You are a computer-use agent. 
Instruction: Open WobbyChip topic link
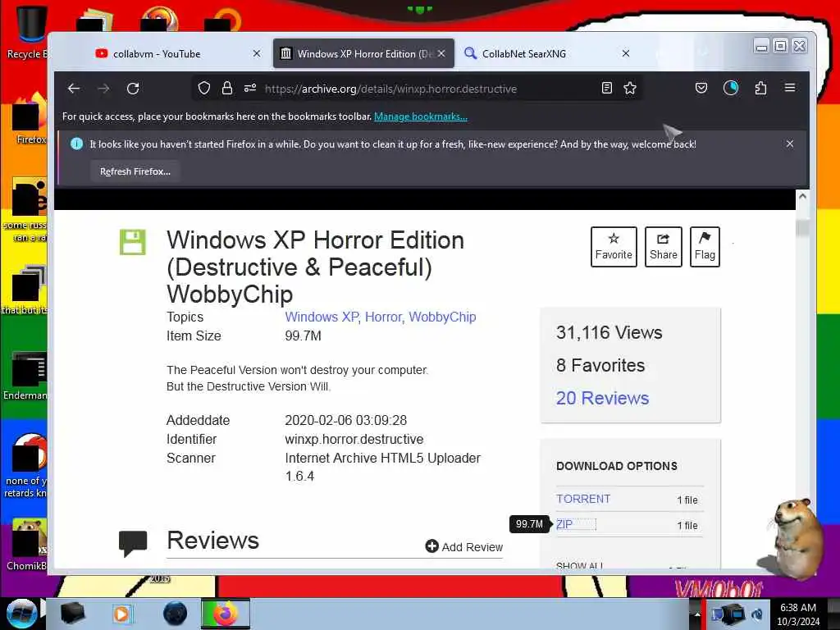442,317
